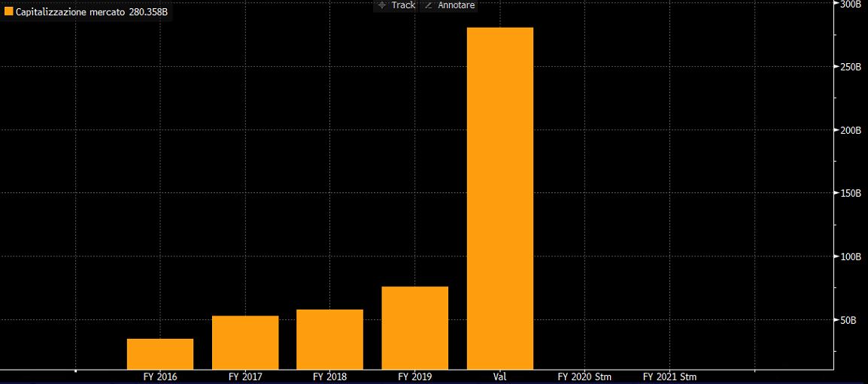Click the FY 2018 axis label
This screenshot has width=868, height=384.
(330, 376)
